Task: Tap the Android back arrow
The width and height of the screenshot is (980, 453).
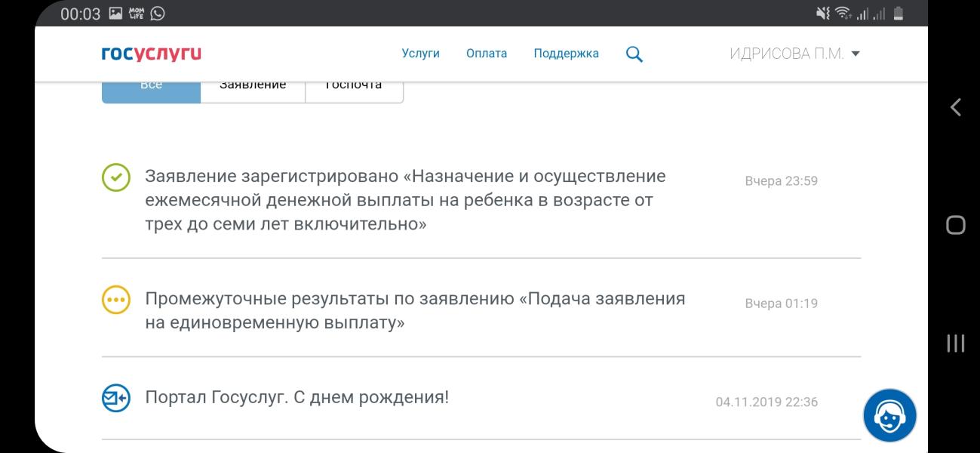Action: click(956, 107)
